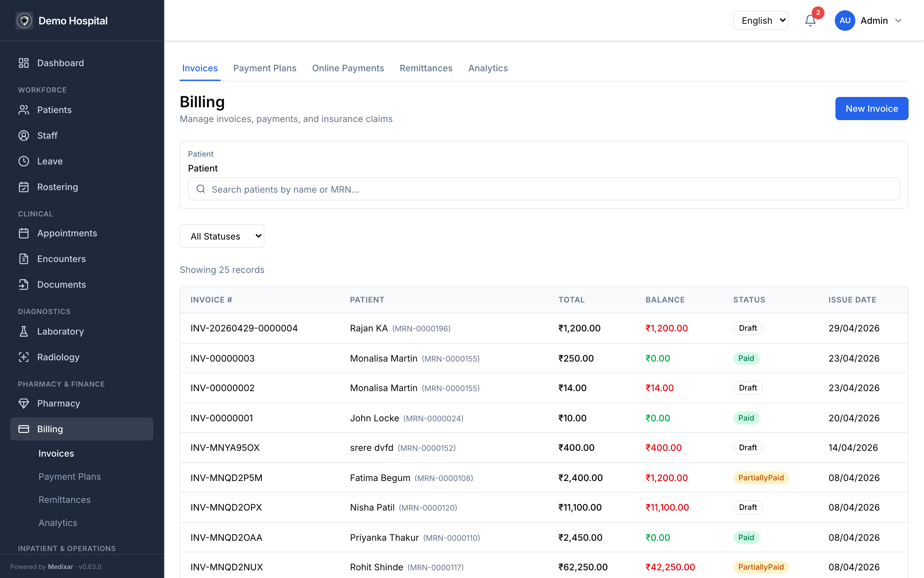Viewport: 924px width, 578px height.
Task: Go to the Patients sidebar link
Action: point(82,110)
